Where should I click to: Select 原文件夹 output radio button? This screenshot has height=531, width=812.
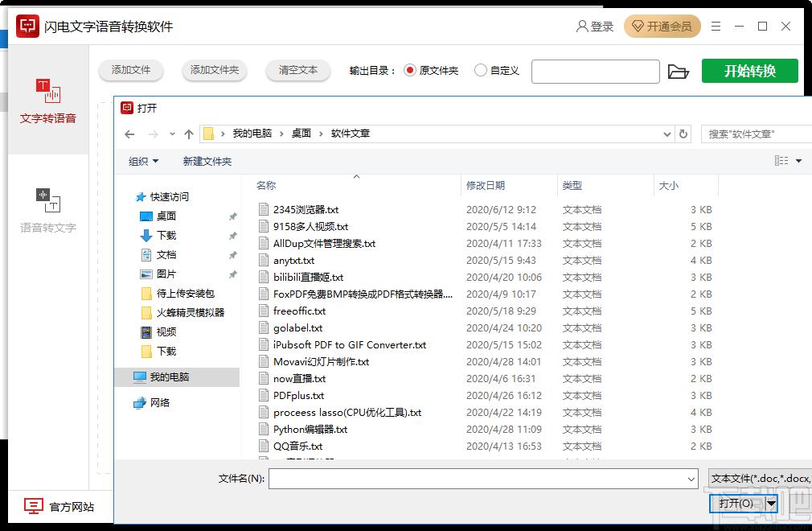[410, 70]
